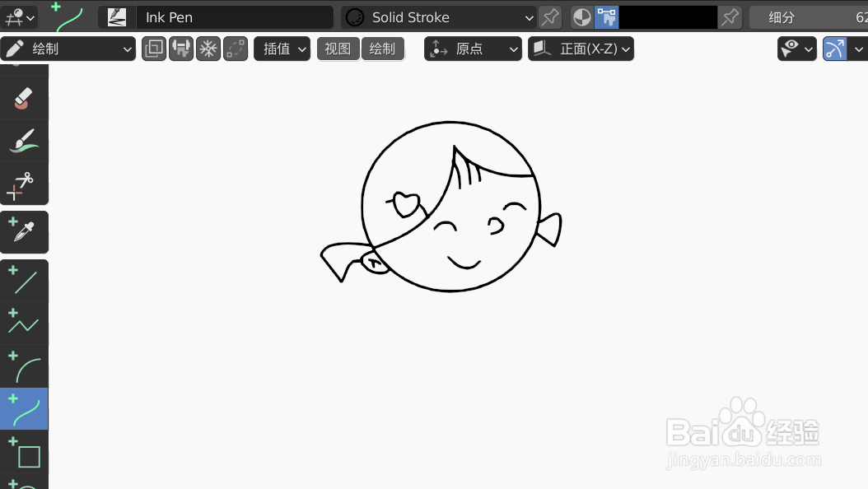Open the viewport visibility eye dropdown

pyautogui.click(x=796, y=49)
